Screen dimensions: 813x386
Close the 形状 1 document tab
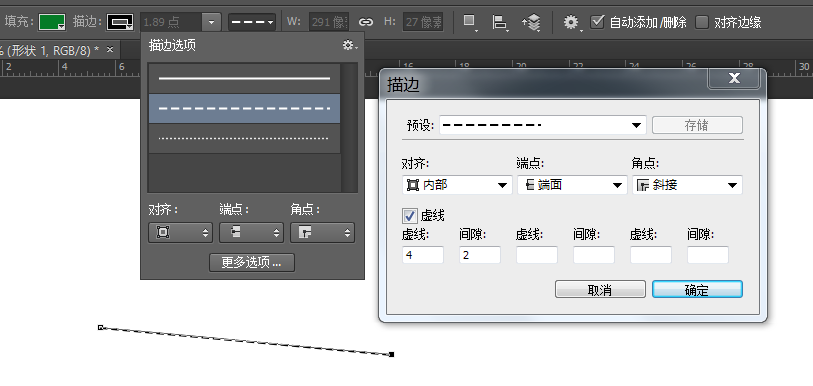[x=110, y=50]
